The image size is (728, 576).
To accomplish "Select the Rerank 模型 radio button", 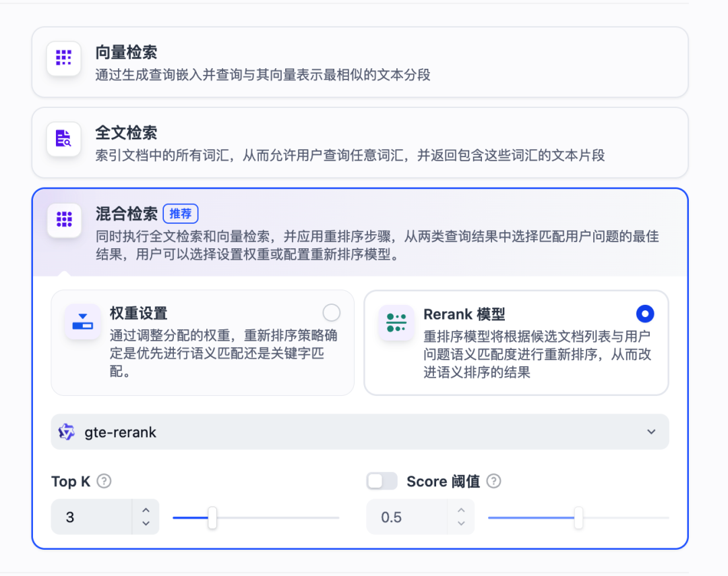I will pyautogui.click(x=645, y=314).
